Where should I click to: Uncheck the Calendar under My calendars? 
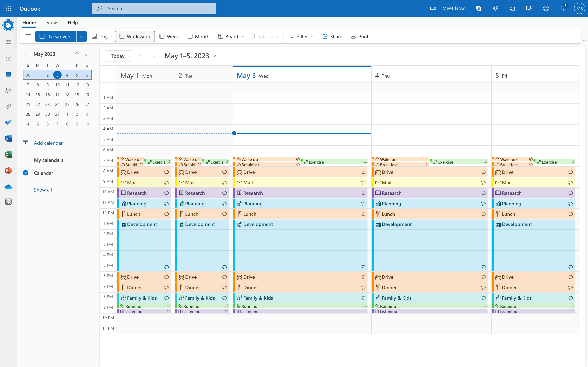(x=26, y=173)
